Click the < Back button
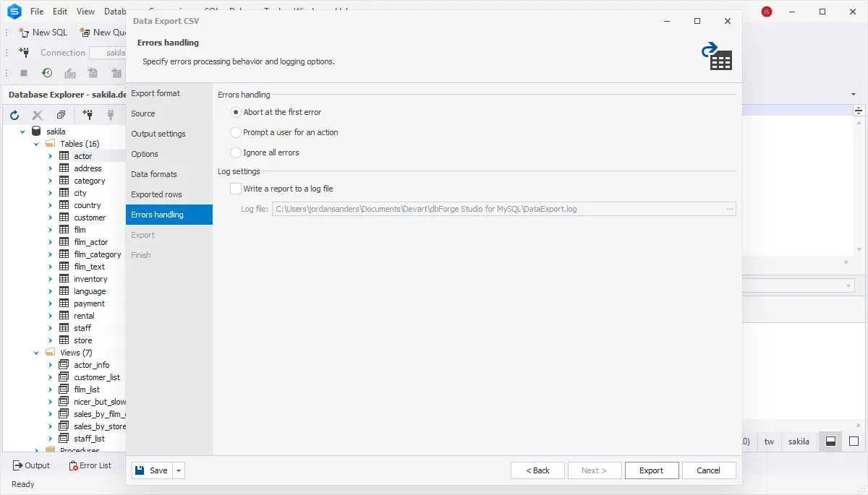This screenshot has height=495, width=868. click(x=537, y=470)
